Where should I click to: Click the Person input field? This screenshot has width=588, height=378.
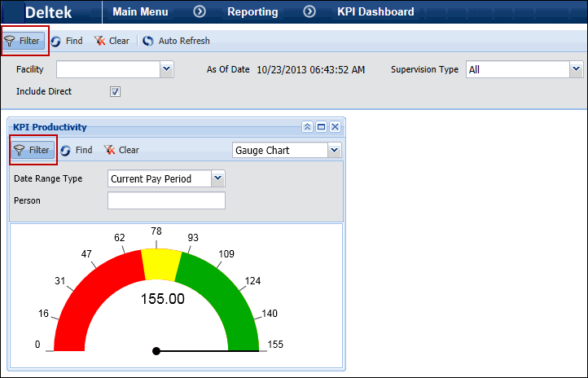point(166,200)
